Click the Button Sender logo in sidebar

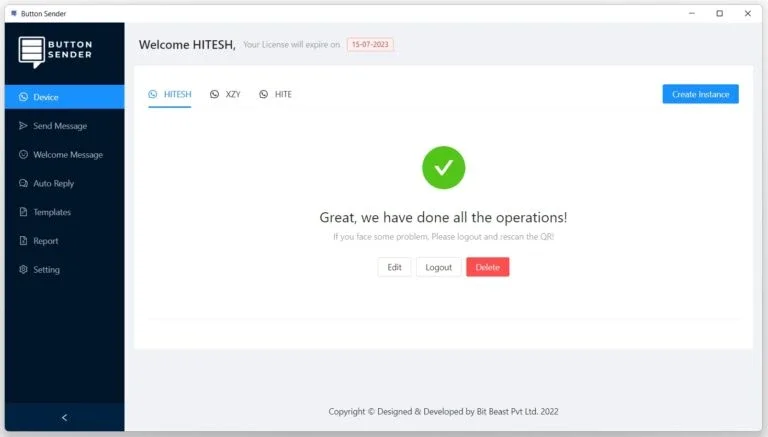coord(55,51)
